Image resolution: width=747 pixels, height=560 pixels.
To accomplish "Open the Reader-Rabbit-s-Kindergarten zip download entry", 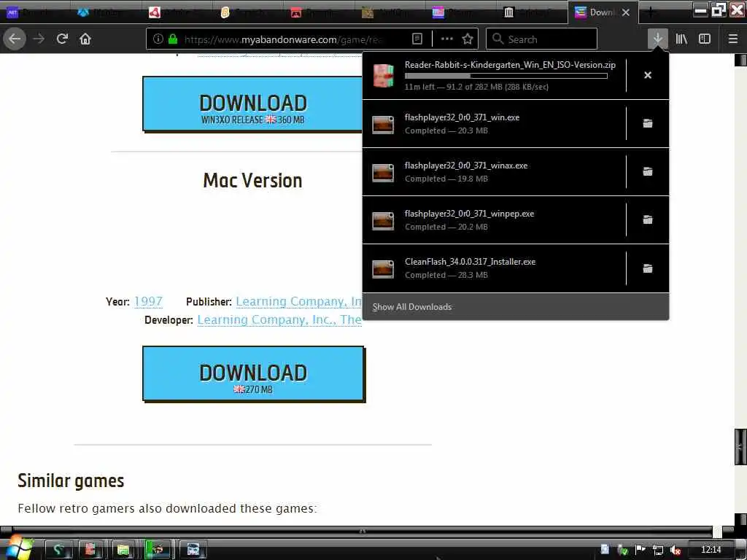I will [495, 76].
